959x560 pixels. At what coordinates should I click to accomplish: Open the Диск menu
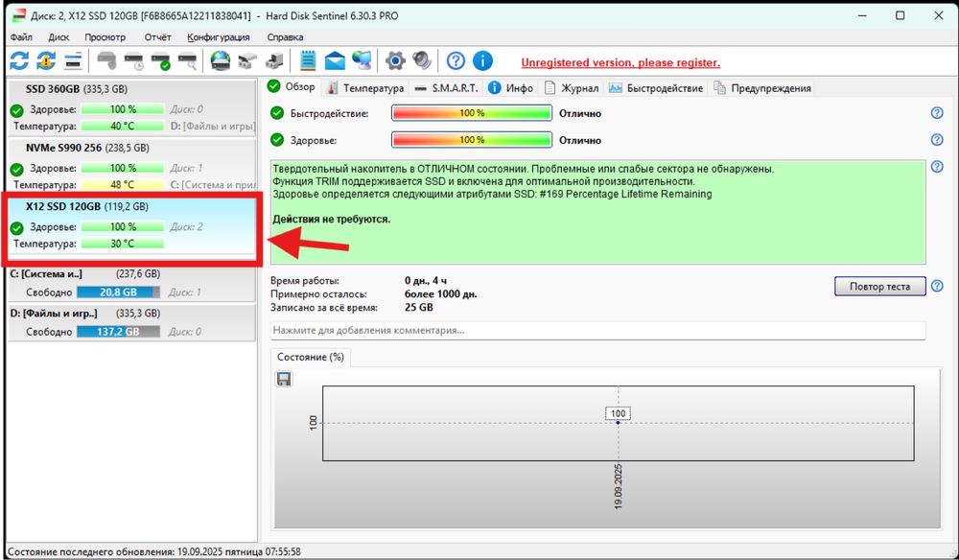point(58,37)
